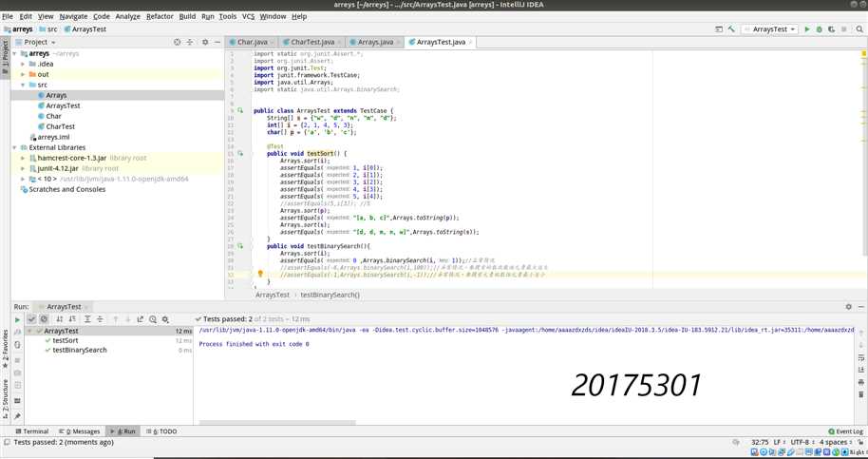Image resolution: width=868 pixels, height=459 pixels.
Task: Click the gray Stop button in top toolbar
Action: tap(844, 29)
